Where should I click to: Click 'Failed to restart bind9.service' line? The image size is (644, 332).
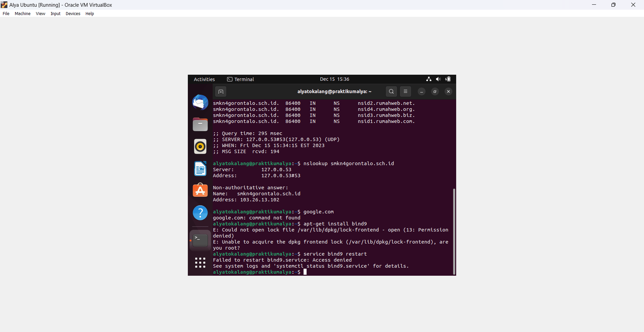coord(282,260)
